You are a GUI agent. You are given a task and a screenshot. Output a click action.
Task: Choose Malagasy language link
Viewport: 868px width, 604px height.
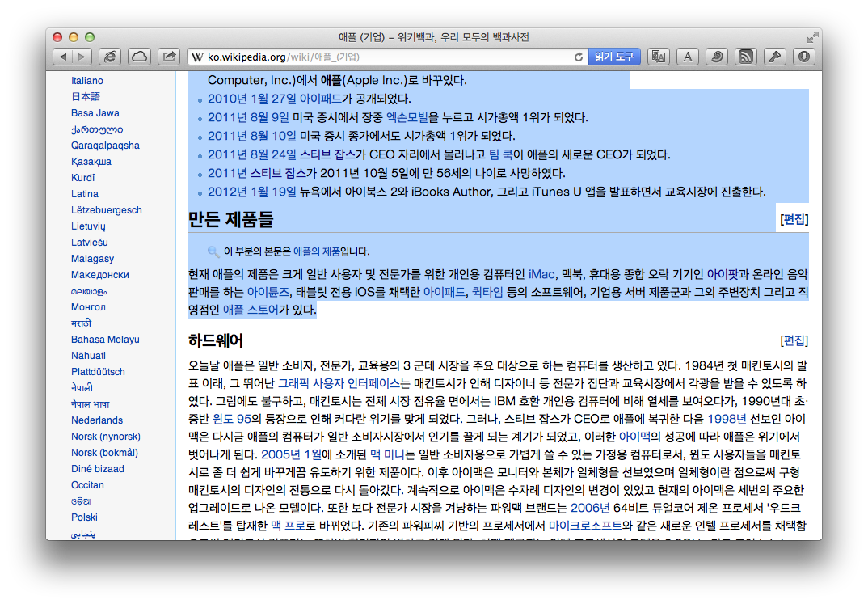[x=92, y=259]
